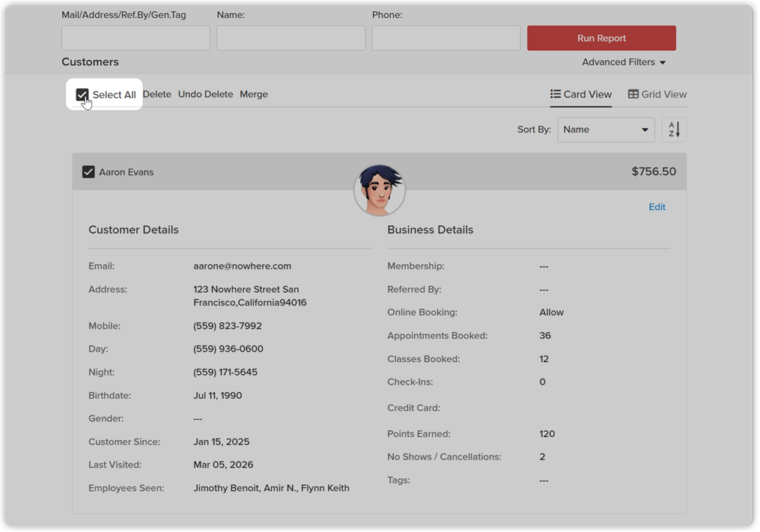The height and width of the screenshot is (532, 760).
Task: Focus the Mail/Address/Ref.By/Gen.Tag field
Action: pos(136,38)
